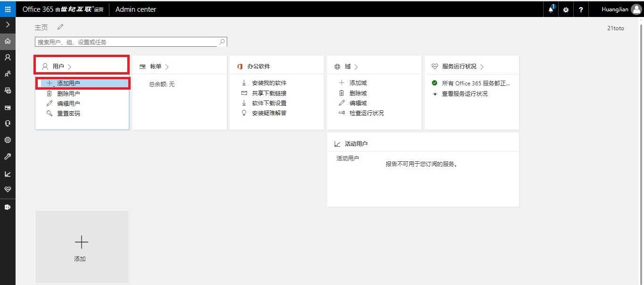The image size is (644, 285).
Task: Click 删除域 link
Action: 358,93
